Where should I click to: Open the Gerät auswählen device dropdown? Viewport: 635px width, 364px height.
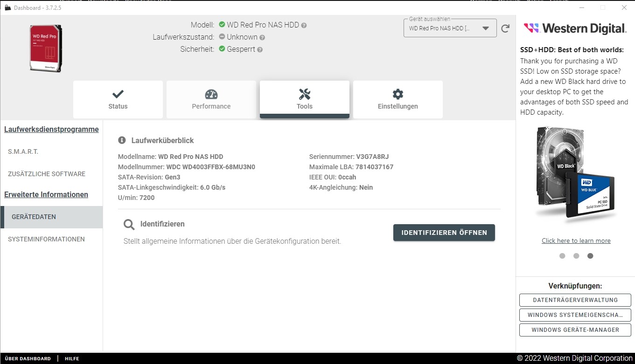450,28
